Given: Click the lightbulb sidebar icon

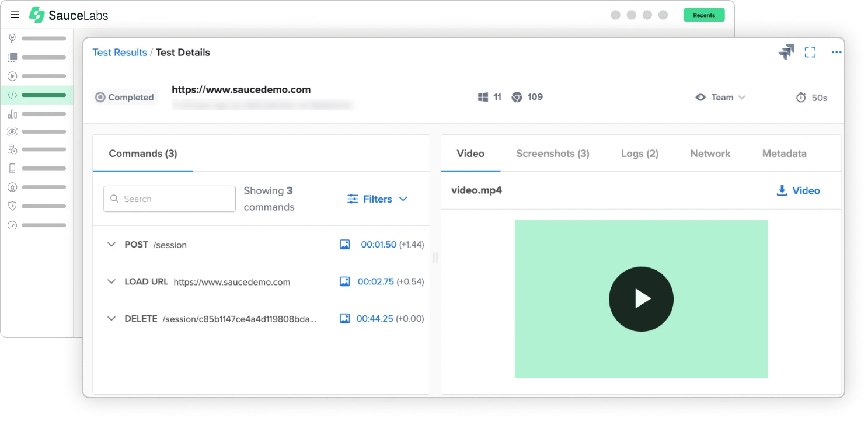Looking at the screenshot, I should point(12,39).
